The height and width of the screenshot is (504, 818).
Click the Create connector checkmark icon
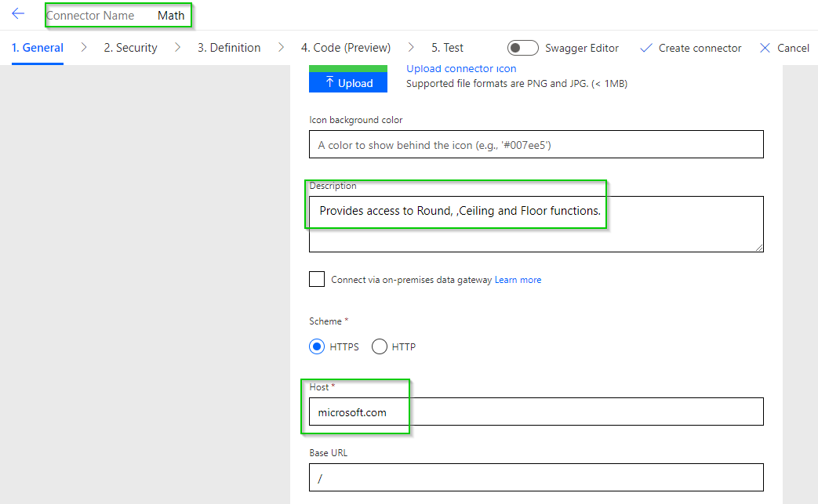point(646,48)
